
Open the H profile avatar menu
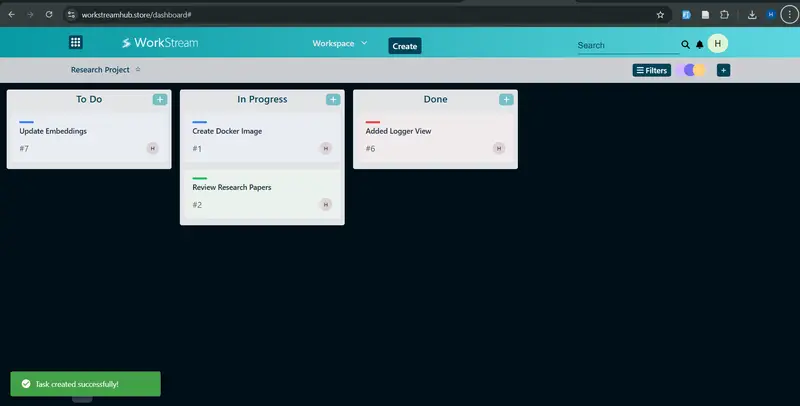[x=717, y=44]
